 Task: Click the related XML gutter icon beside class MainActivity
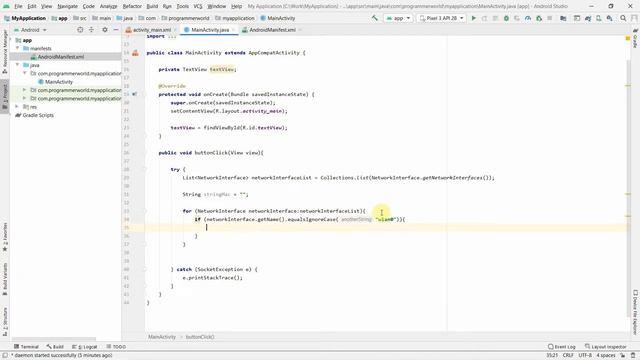[x=135, y=53]
